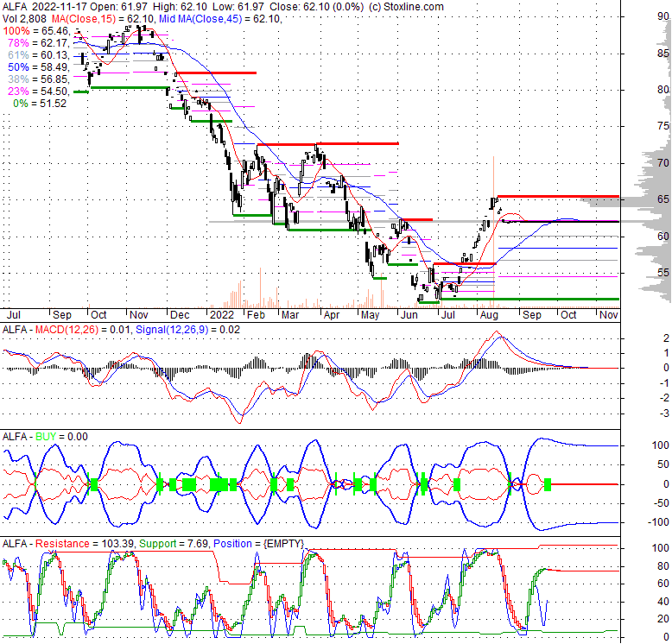Image resolution: width=672 pixels, height=644 pixels.
Task: Click the 65 price axis tick
Action: pos(663,199)
